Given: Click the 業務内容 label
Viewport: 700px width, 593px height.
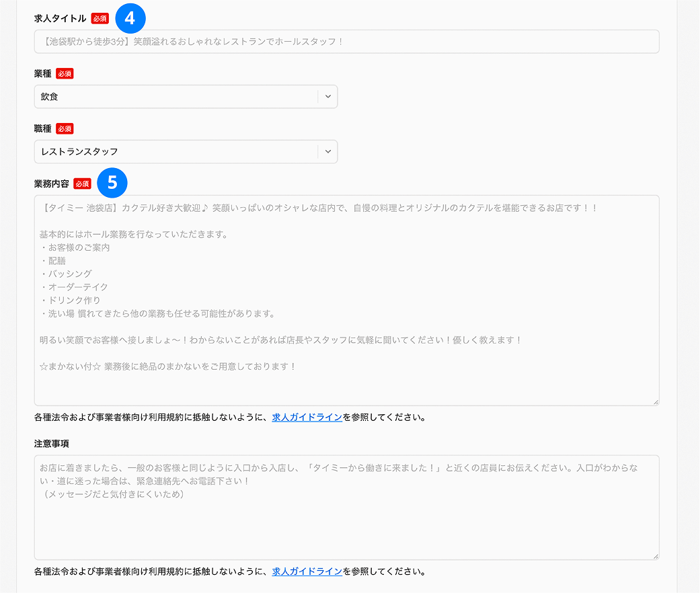Looking at the screenshot, I should [x=52, y=184].
